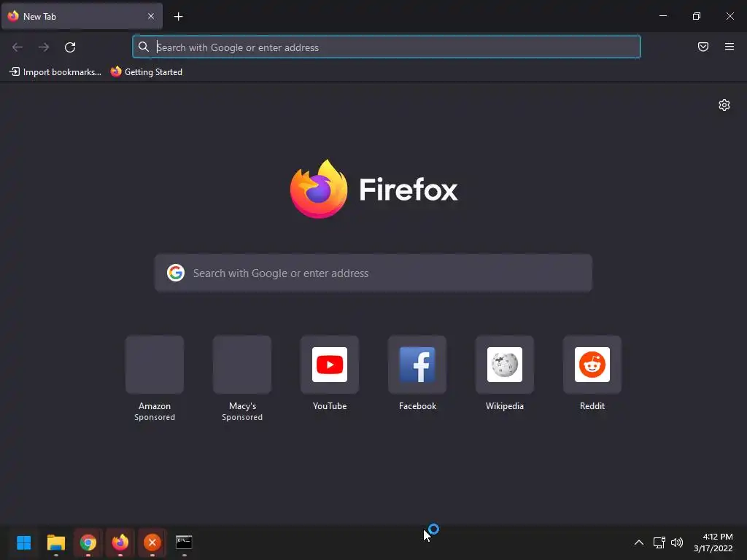Click the Wikipedia label text

[x=505, y=406]
